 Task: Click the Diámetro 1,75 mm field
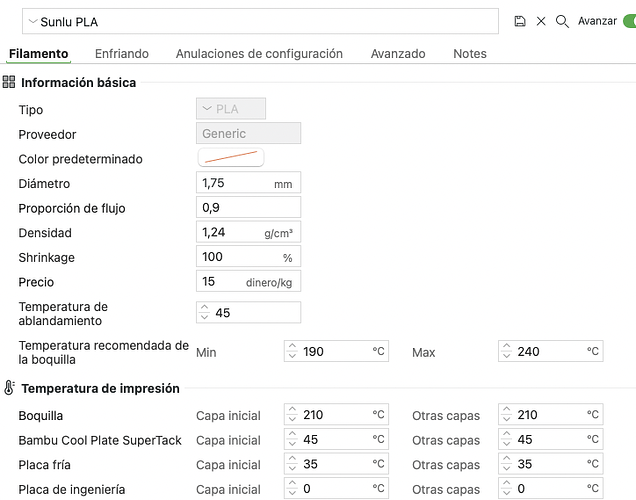[x=248, y=182]
